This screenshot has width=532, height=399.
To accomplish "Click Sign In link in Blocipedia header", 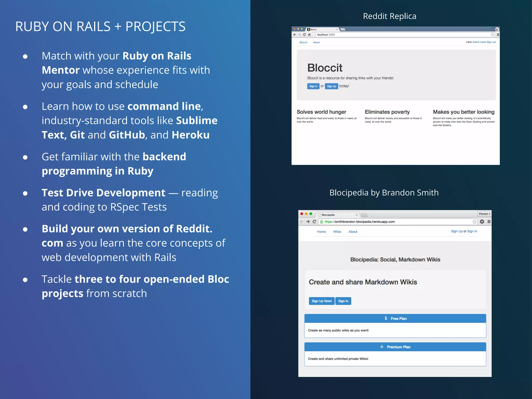I will tap(472, 231).
